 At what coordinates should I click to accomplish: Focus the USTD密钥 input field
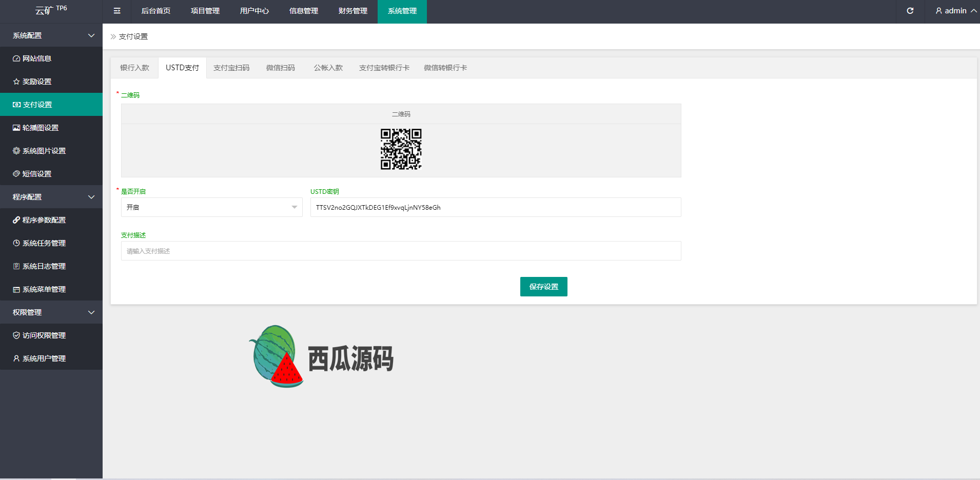point(496,207)
